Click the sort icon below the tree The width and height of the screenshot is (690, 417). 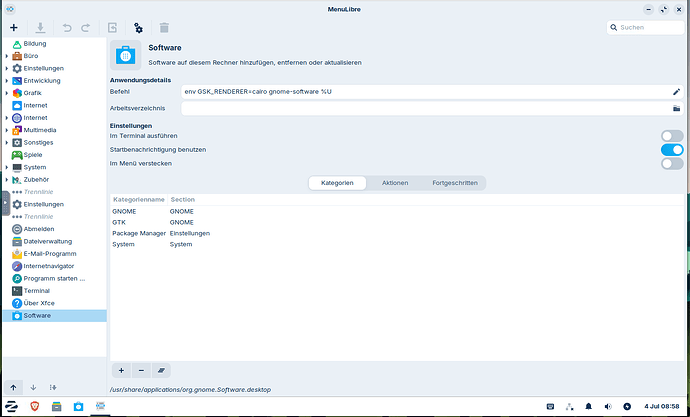coord(53,388)
